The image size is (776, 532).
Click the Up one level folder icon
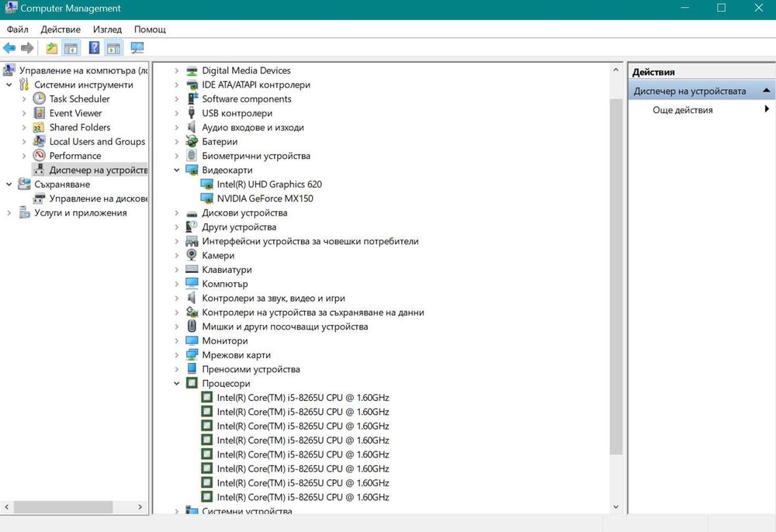click(x=51, y=48)
